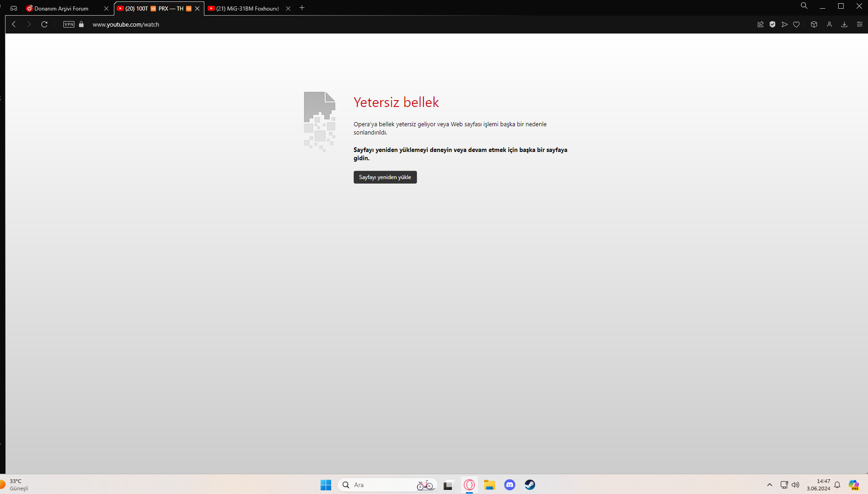Click the snapshot edit icon in toolbar
This screenshot has width=868, height=494.
tap(760, 24)
